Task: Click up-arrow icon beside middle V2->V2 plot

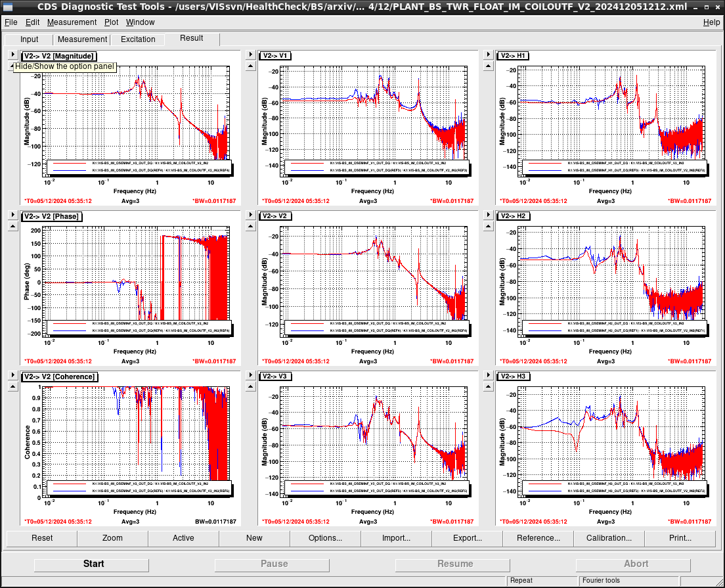Action: pos(251,226)
